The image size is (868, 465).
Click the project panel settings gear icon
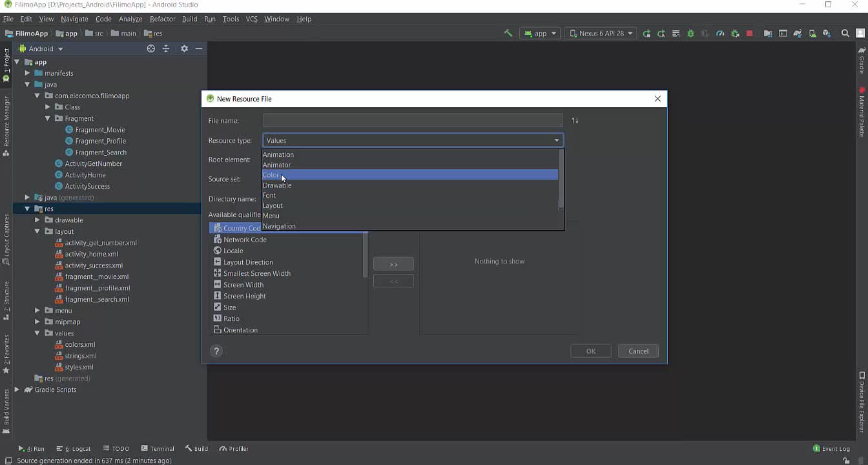[184, 48]
